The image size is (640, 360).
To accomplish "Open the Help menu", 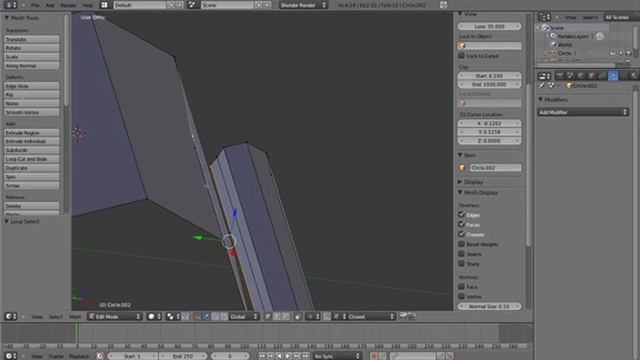I will point(87,5).
